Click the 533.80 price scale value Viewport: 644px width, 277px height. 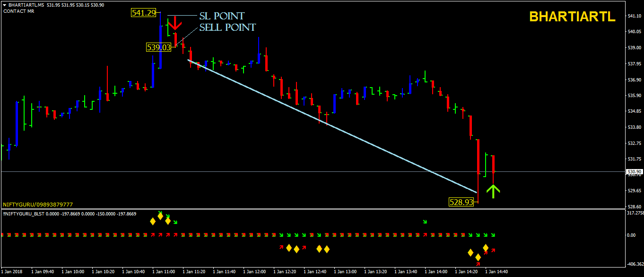[x=634, y=127]
